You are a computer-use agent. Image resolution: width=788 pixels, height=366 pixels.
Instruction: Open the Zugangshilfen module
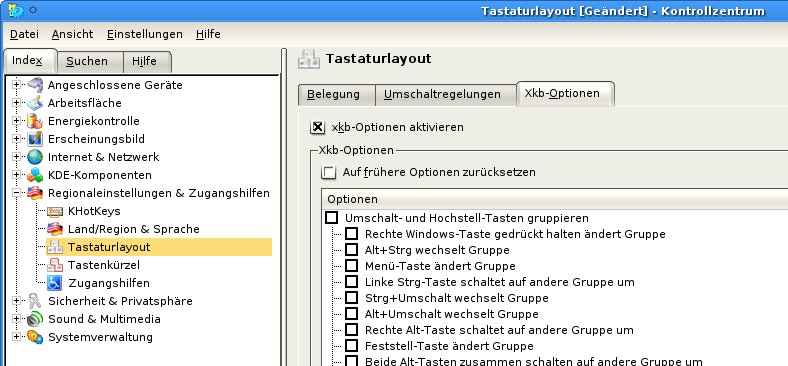tap(109, 283)
